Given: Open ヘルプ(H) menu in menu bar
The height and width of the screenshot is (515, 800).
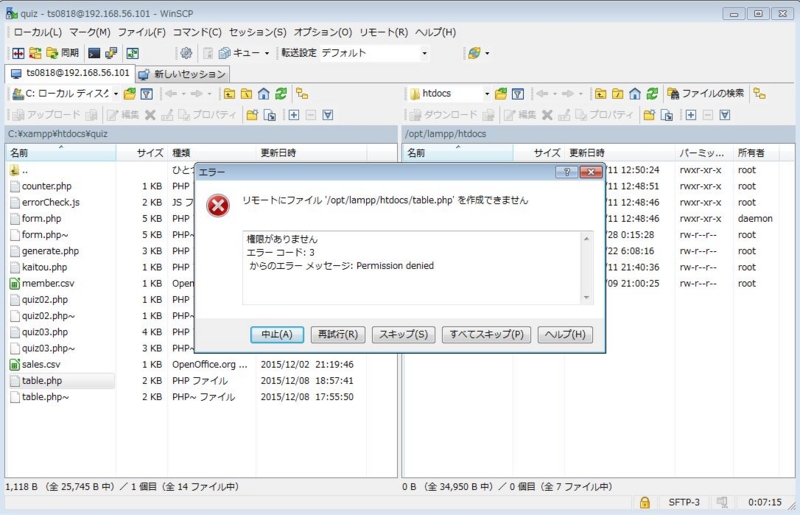Looking at the screenshot, I should click(435, 32).
